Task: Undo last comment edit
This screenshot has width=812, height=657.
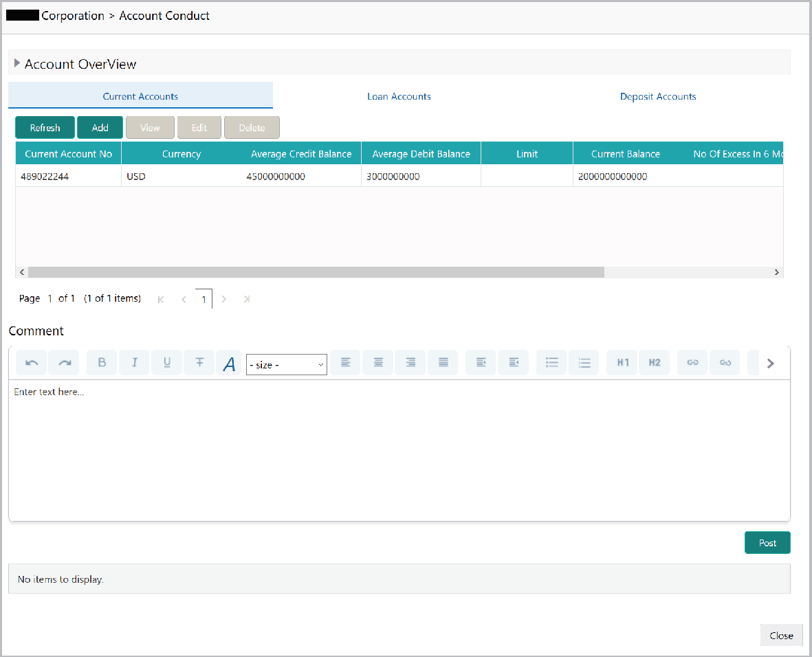Action: (x=32, y=362)
